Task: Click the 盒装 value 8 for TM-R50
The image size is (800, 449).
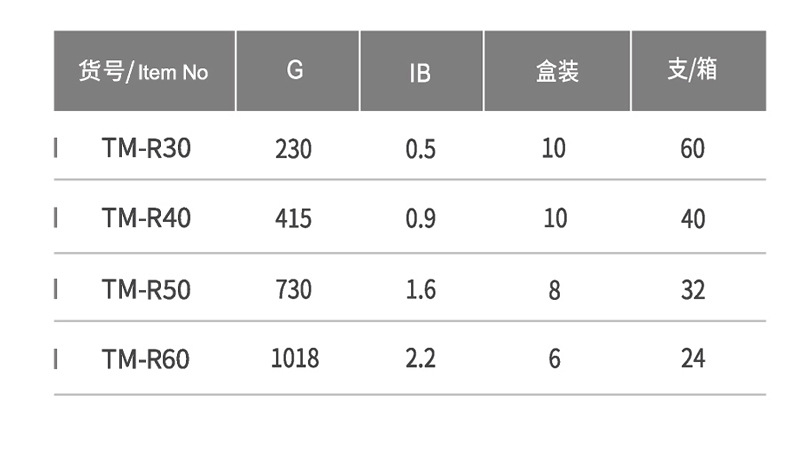Action: click(x=555, y=290)
